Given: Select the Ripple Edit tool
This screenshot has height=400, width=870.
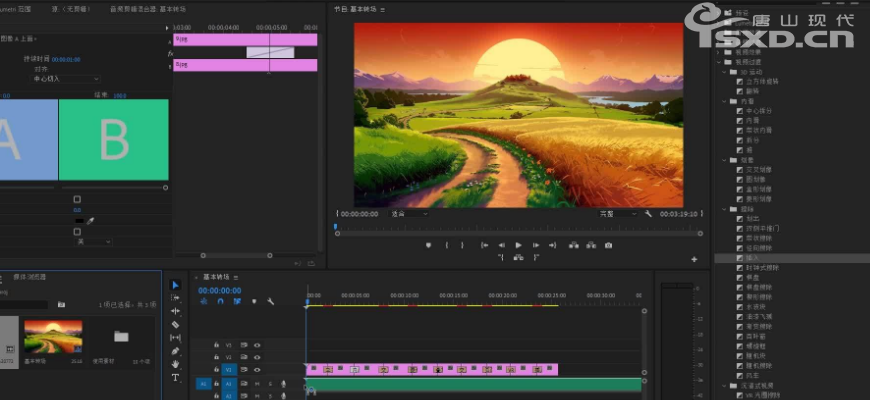Looking at the screenshot, I should [x=175, y=311].
